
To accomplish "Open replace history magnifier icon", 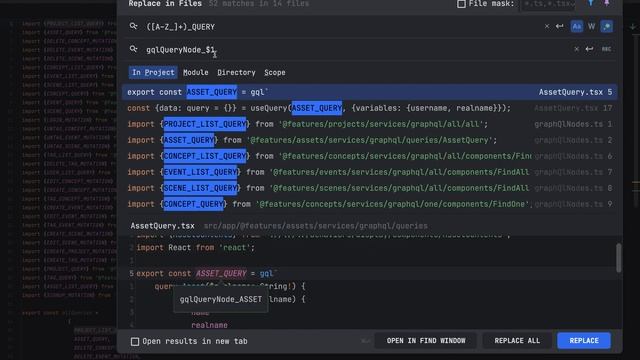I will 133,49.
